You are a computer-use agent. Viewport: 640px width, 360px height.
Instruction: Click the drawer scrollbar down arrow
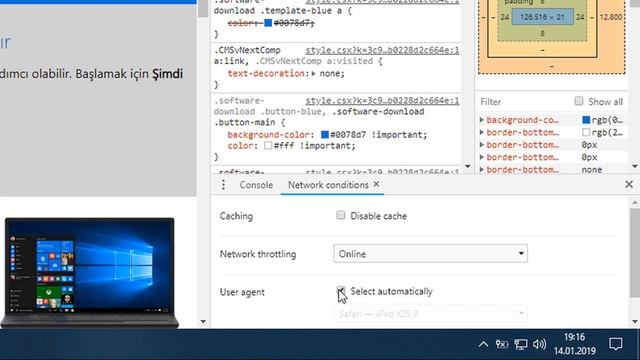tap(635, 322)
